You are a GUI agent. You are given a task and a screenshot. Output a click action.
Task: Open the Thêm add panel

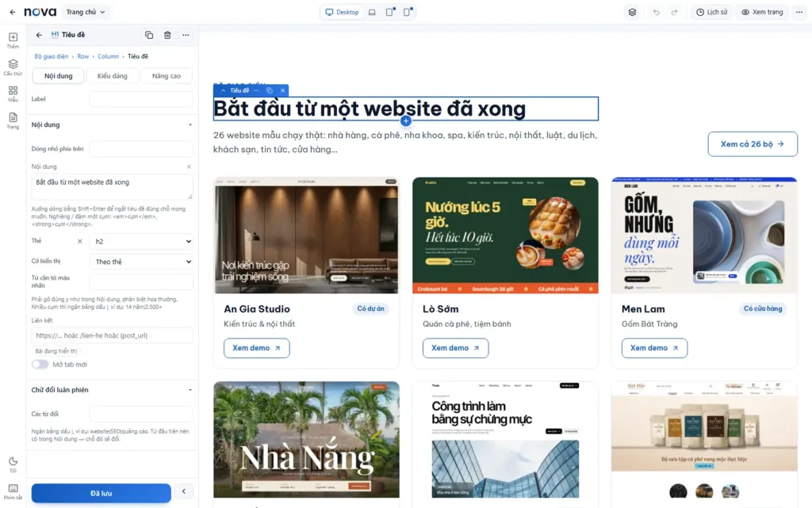(13, 40)
